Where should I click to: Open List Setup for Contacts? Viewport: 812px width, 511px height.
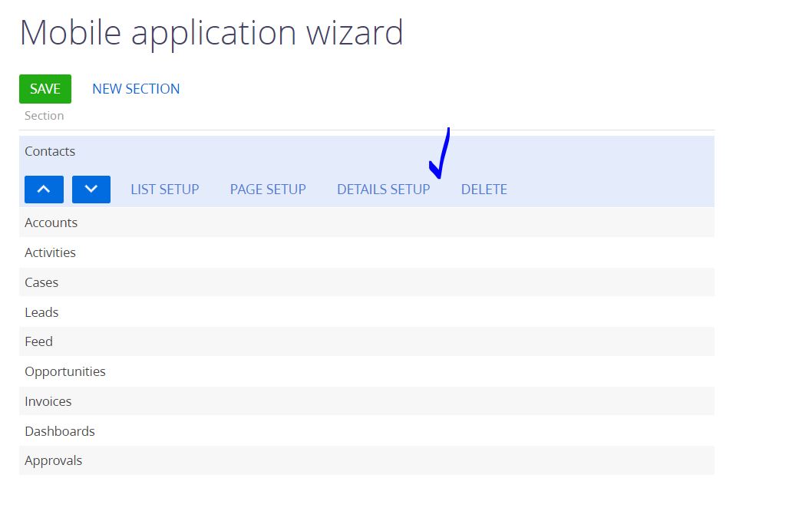point(165,190)
